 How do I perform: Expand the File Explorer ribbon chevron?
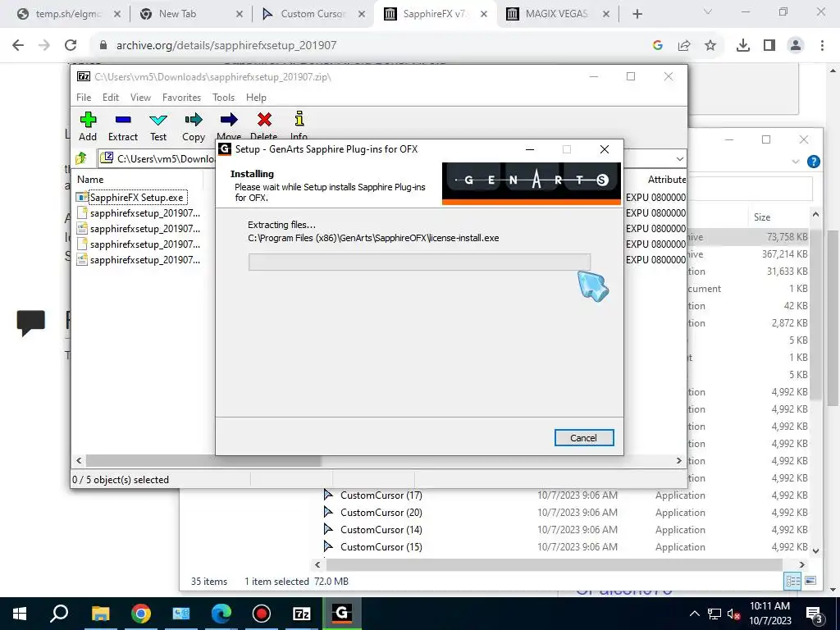click(x=796, y=162)
